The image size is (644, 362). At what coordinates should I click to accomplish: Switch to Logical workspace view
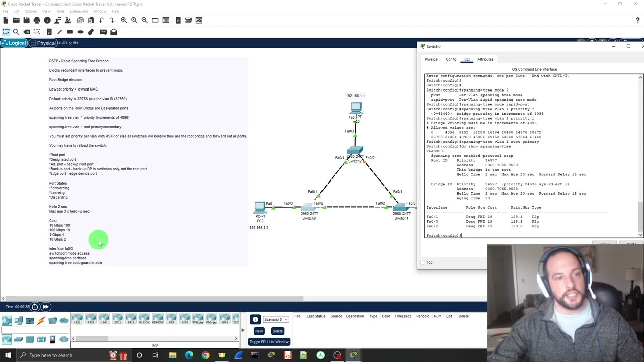[x=14, y=43]
